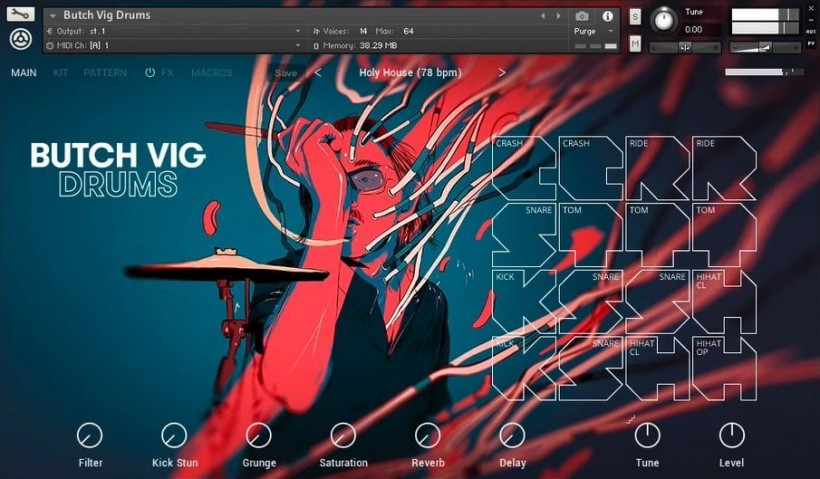Take a snapshot with the camera icon
The image size is (820, 479).
coord(582,16)
